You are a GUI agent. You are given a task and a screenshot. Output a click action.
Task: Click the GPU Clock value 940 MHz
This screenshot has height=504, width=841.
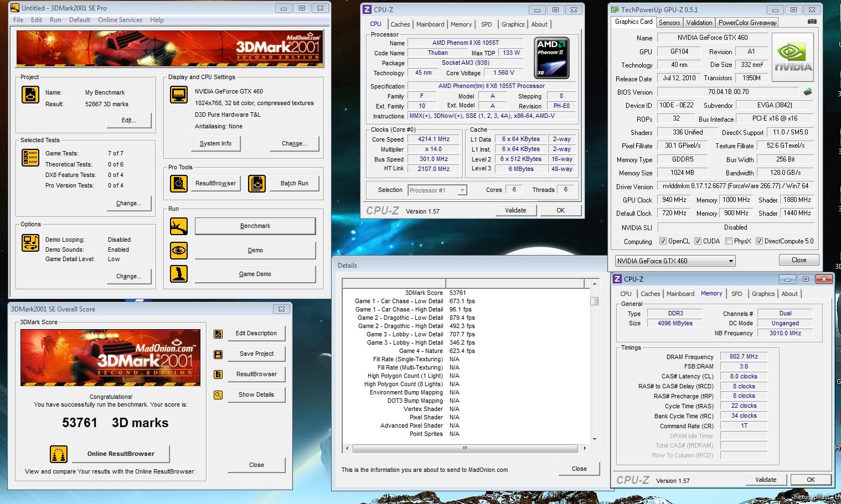[x=674, y=200]
